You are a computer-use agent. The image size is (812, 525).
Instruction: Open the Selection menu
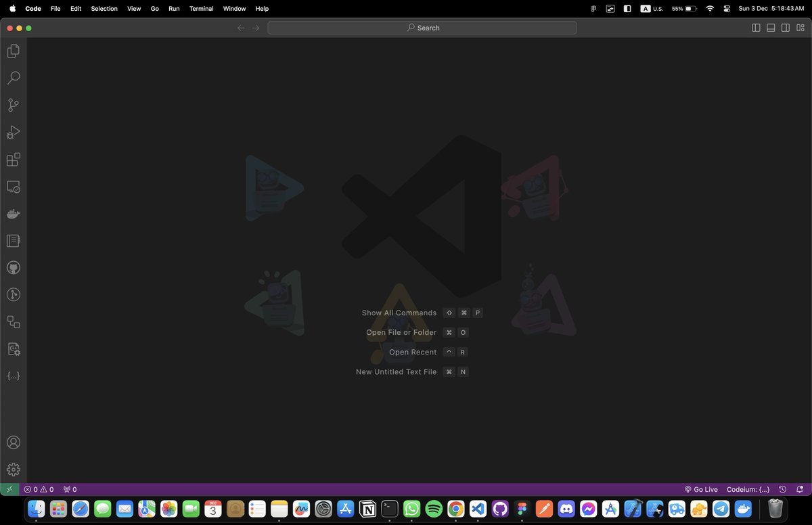104,9
